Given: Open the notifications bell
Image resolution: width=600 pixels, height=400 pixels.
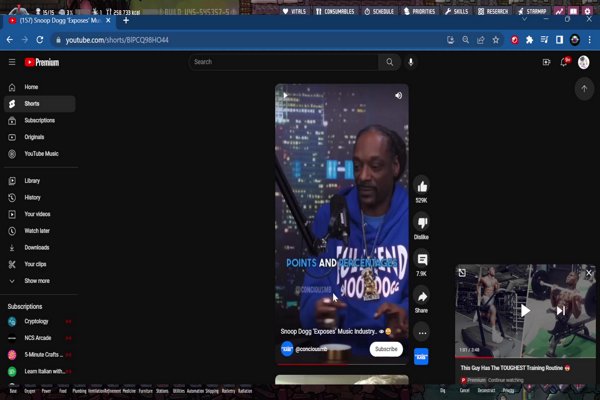Looking at the screenshot, I should coord(564,62).
